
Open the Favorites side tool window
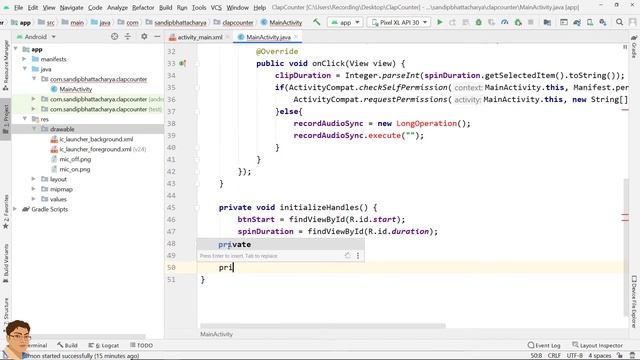pyautogui.click(x=6, y=211)
